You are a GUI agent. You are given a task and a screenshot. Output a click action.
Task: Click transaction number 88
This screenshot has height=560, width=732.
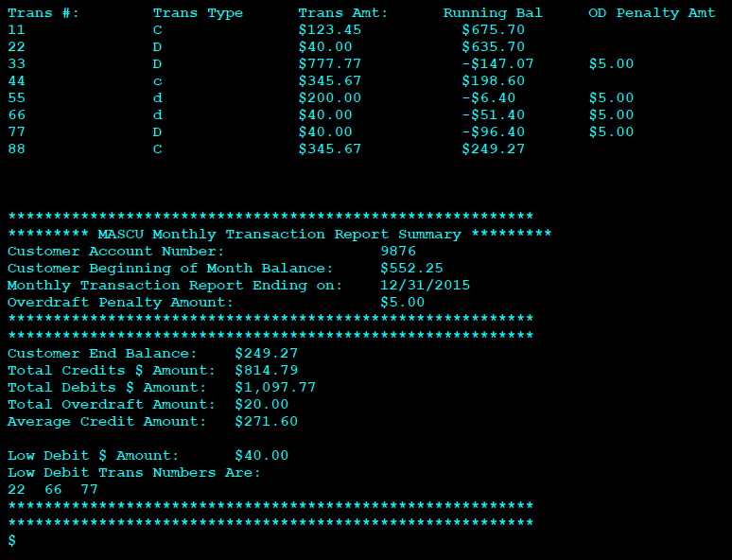16,149
